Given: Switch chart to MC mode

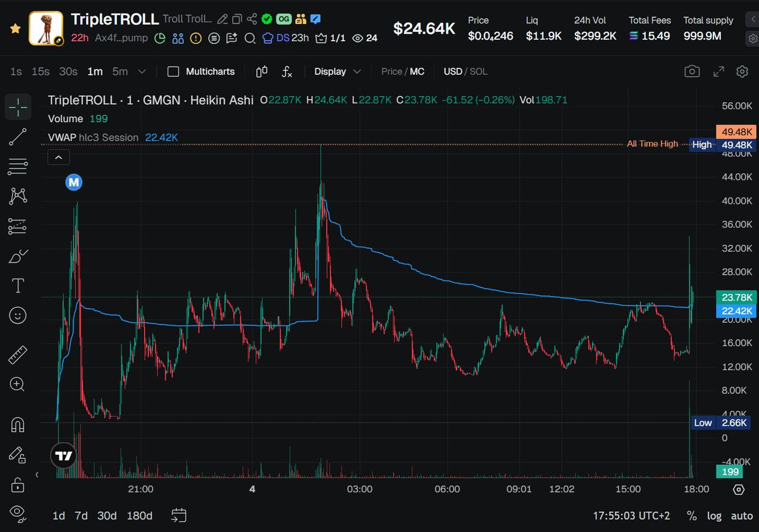Looking at the screenshot, I should pos(417,71).
